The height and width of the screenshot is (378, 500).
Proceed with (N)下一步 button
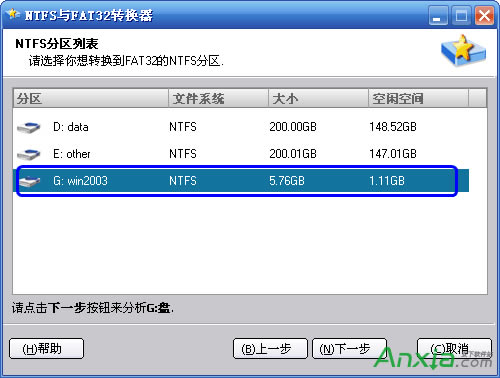(x=349, y=349)
